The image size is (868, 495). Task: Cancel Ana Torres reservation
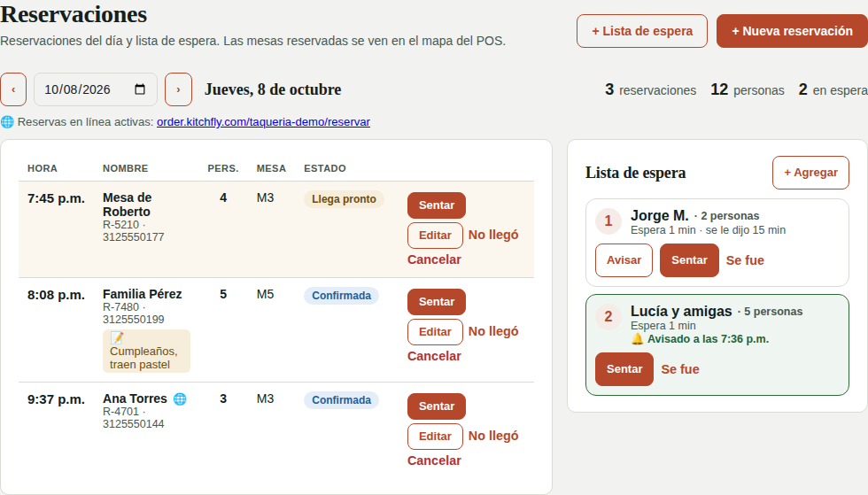pyautogui.click(x=434, y=460)
